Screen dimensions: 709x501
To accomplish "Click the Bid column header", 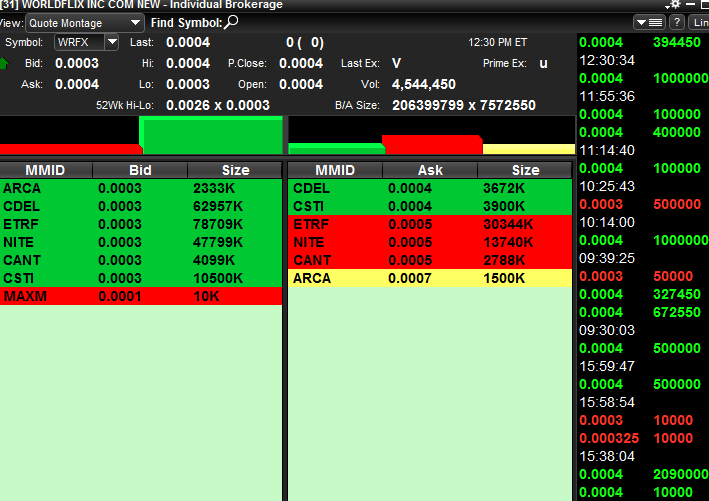I will (x=140, y=170).
